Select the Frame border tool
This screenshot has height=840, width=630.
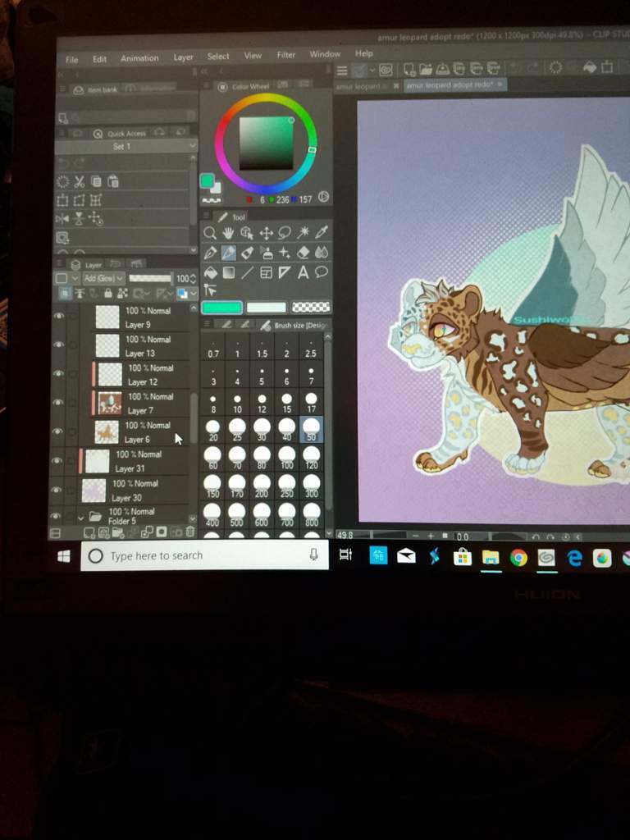click(267, 272)
